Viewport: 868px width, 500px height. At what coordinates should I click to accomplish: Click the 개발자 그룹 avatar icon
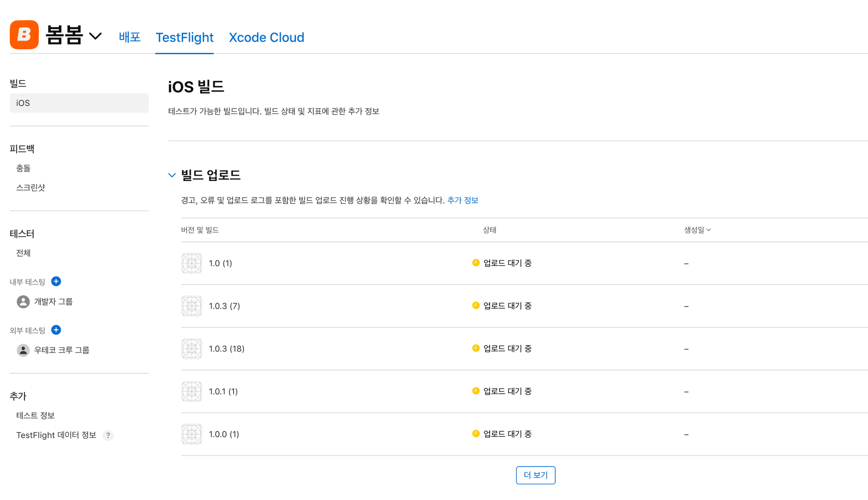point(23,302)
